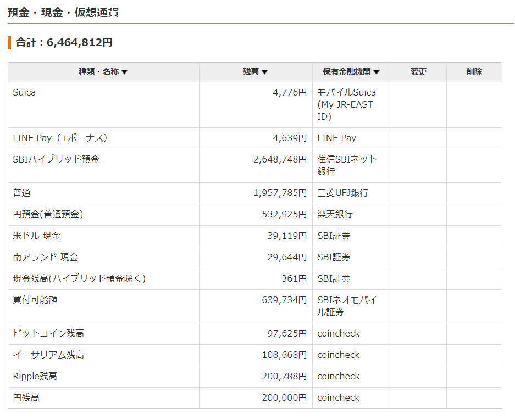The height and width of the screenshot is (420, 515).
Task: Select 買付可能額 row name
Action: point(35,300)
